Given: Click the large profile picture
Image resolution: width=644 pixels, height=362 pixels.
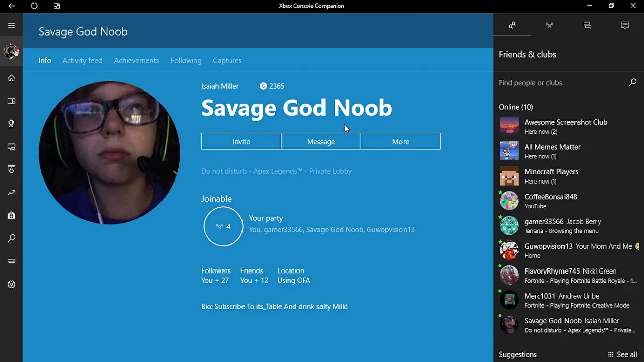Looking at the screenshot, I should [x=109, y=152].
